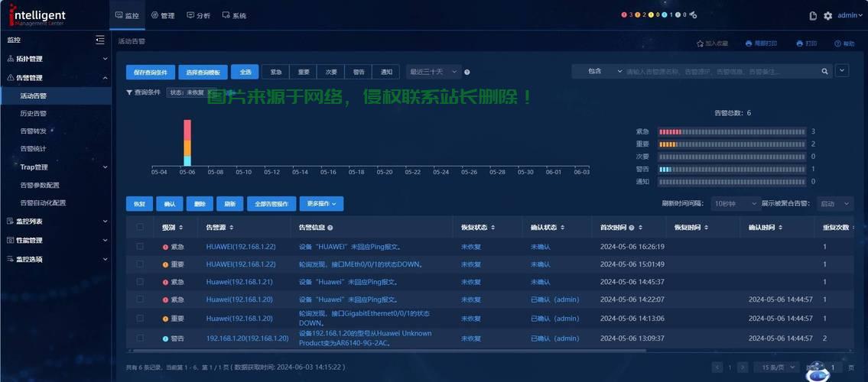Open the 监控 top tab
This screenshot has height=382, width=868.
click(x=127, y=15)
